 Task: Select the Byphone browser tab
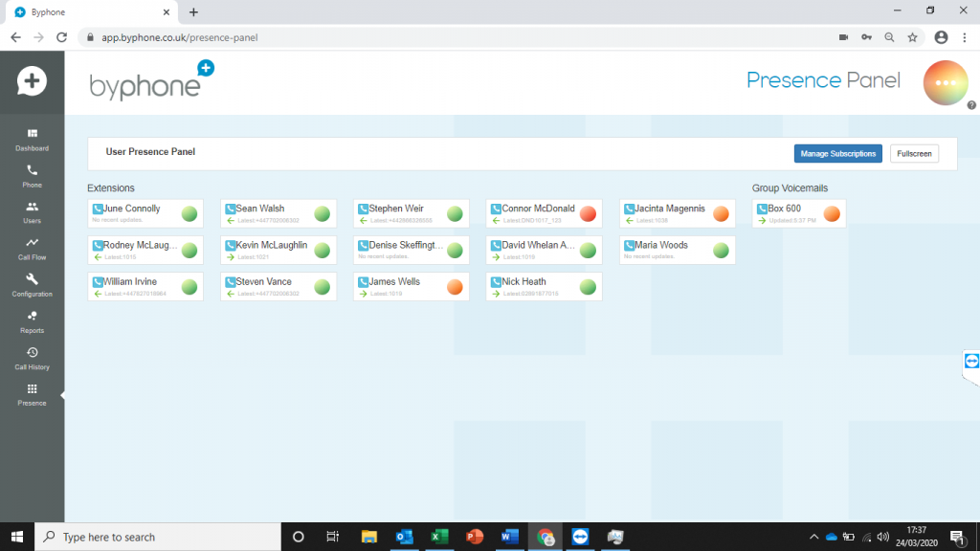pos(91,12)
